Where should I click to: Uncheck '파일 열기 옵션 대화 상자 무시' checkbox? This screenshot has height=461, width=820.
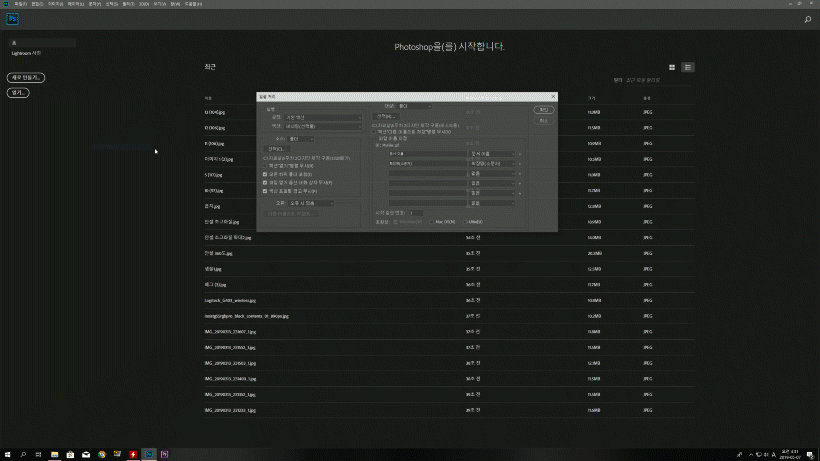(265, 182)
